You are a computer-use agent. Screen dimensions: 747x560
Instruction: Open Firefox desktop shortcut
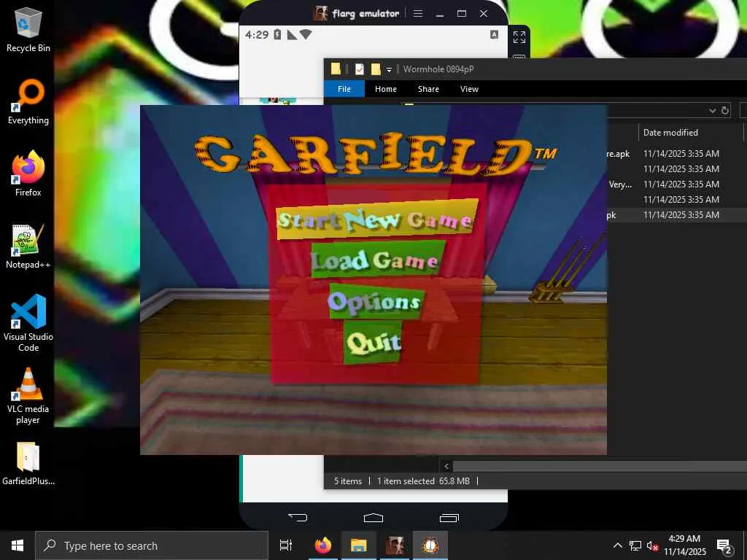28,174
